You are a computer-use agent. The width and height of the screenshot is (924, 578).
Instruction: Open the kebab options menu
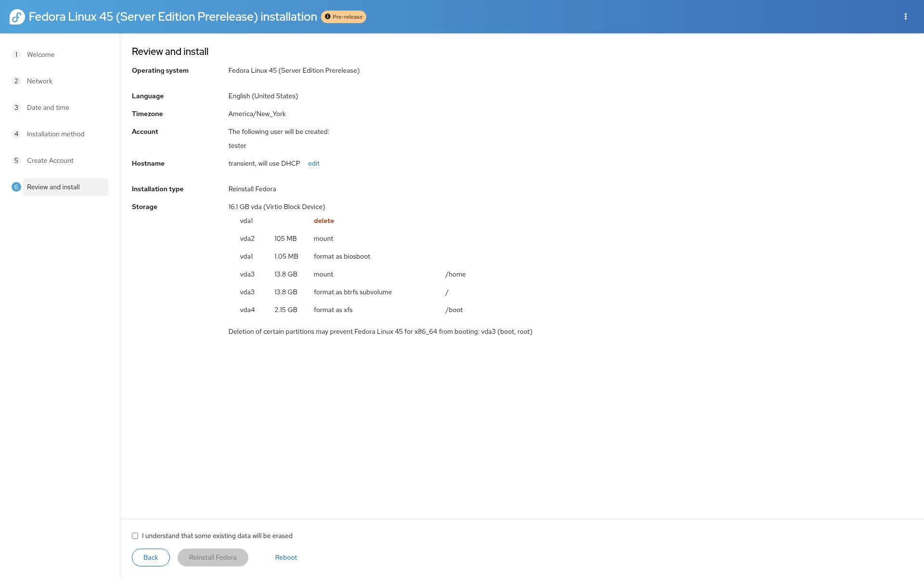pyautogui.click(x=906, y=16)
